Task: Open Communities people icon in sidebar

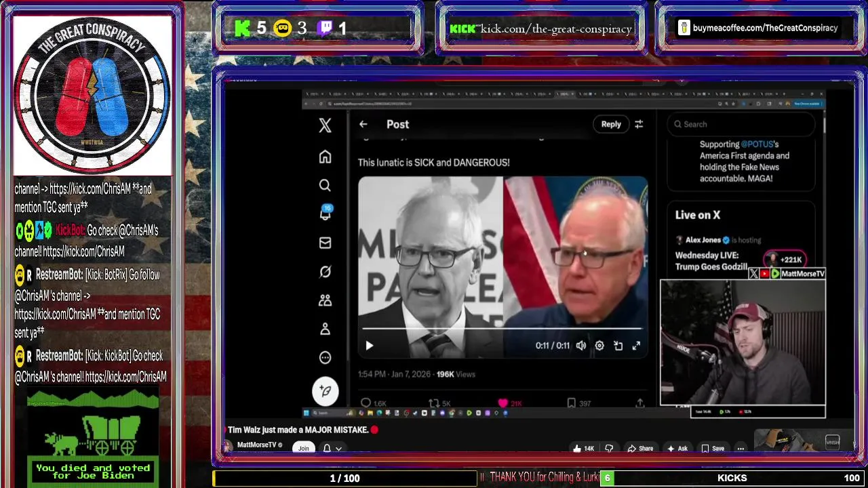Action: click(325, 300)
